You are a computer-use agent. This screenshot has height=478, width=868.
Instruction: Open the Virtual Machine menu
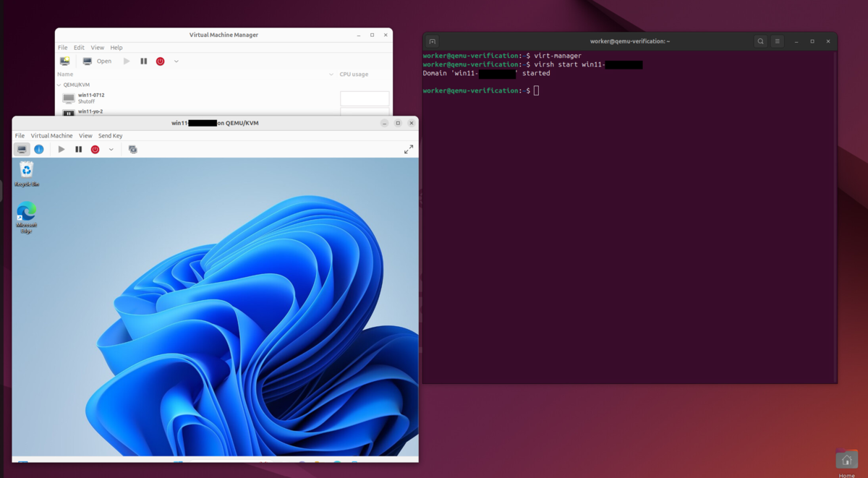coord(51,135)
